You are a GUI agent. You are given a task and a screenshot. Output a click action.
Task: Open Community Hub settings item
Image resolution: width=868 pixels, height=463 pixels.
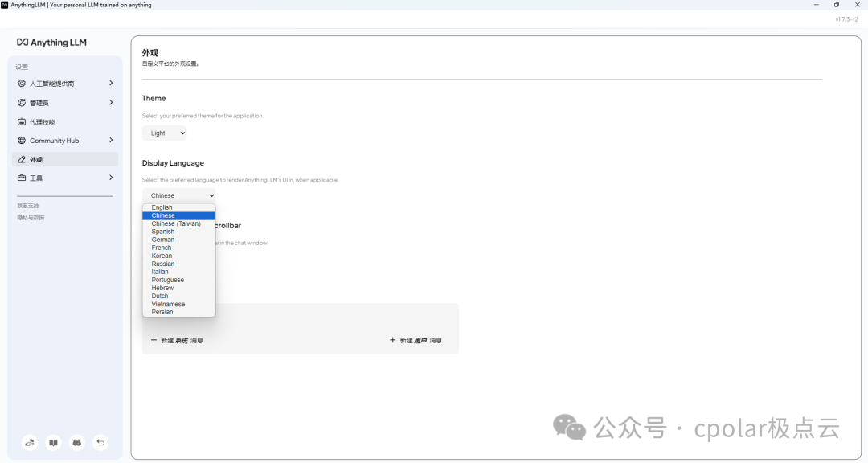click(65, 141)
